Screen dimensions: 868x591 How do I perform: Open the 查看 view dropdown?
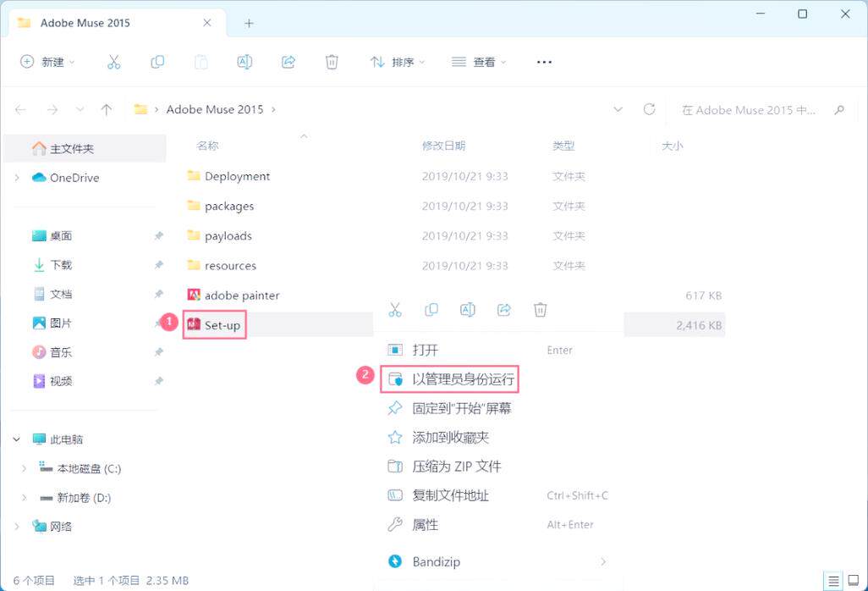coord(479,62)
